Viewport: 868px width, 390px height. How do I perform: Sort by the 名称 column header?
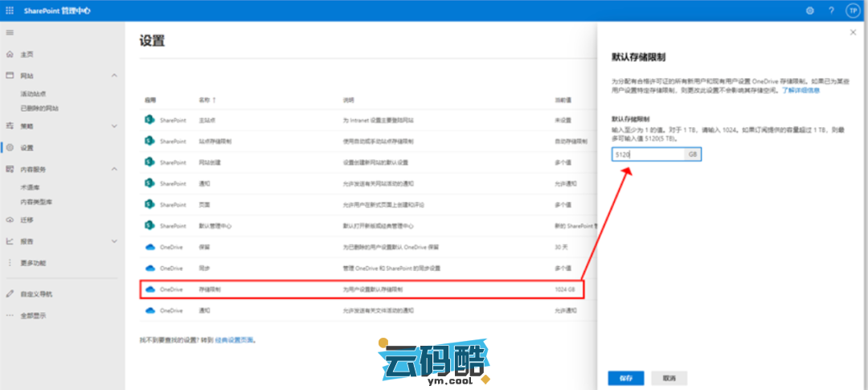click(207, 101)
